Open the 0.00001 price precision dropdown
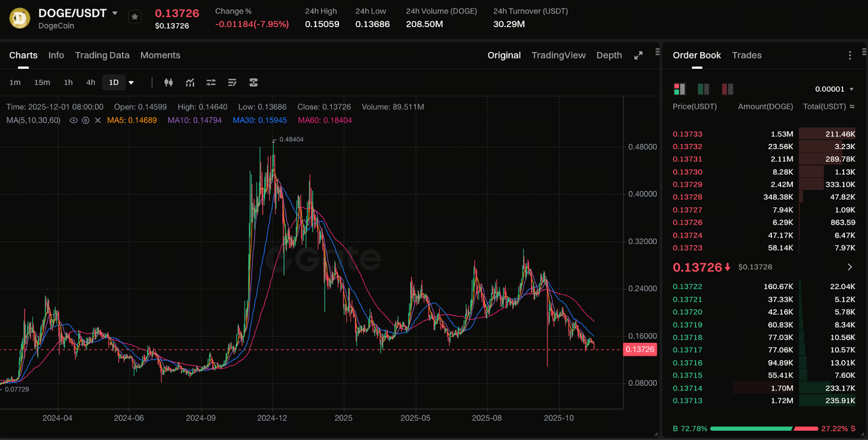868x440 pixels. click(834, 89)
